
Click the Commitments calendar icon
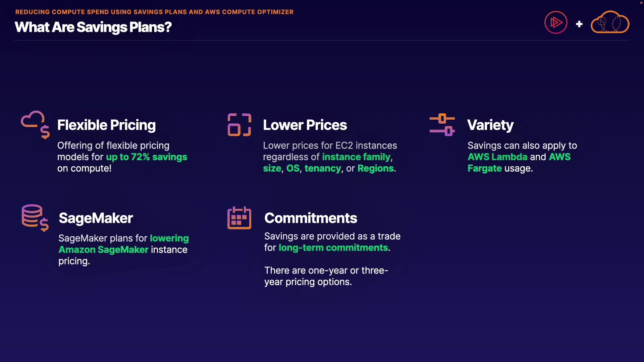coord(239,218)
